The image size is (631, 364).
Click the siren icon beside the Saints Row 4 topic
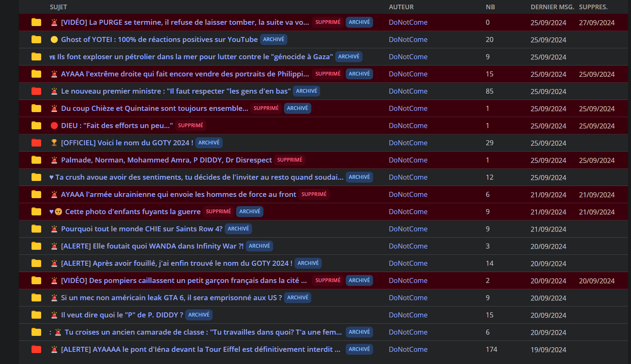(54, 229)
